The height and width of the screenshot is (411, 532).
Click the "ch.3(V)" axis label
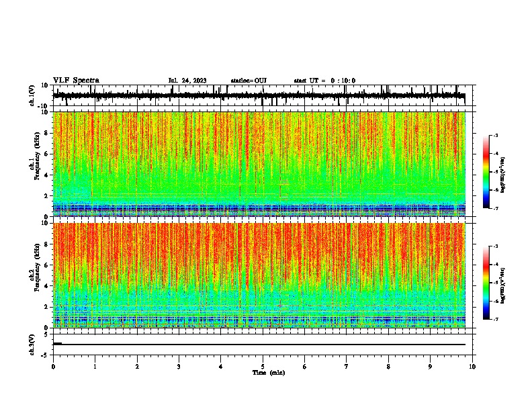pyautogui.click(x=32, y=345)
